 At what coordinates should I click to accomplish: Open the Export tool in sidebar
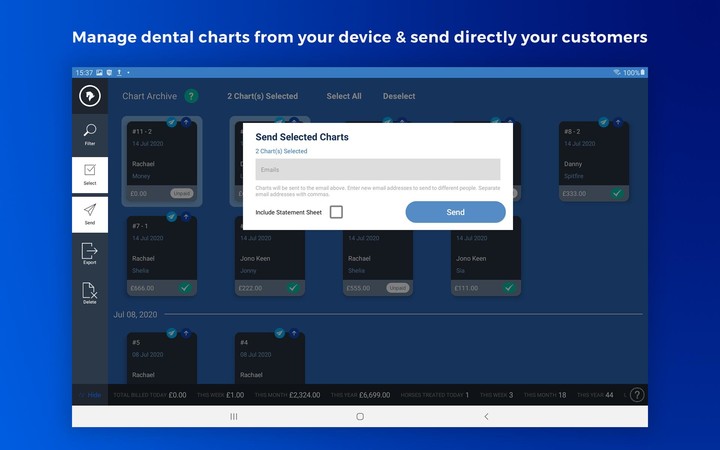90,254
